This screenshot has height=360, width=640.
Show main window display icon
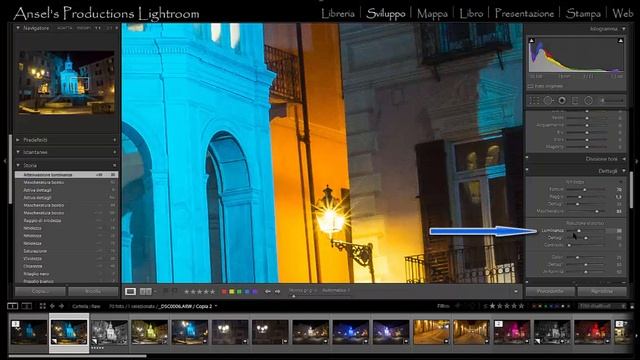tap(13, 306)
